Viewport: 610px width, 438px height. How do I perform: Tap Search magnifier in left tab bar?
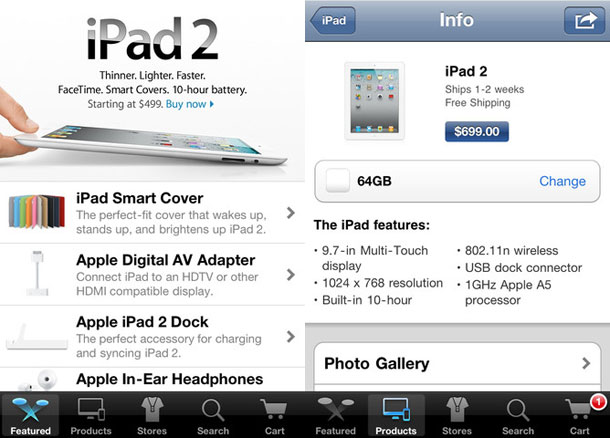pos(213,415)
